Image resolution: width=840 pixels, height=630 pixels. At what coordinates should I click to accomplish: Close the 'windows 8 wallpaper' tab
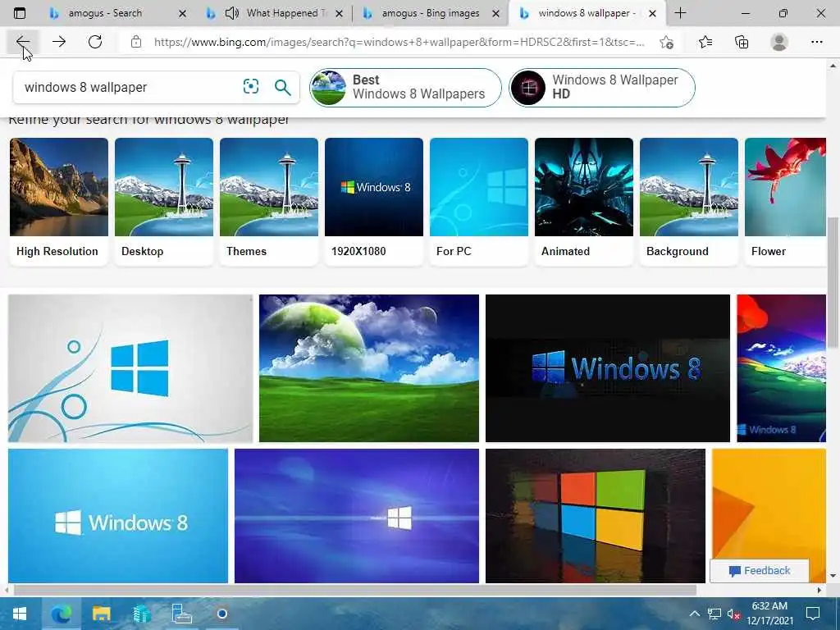(x=652, y=13)
